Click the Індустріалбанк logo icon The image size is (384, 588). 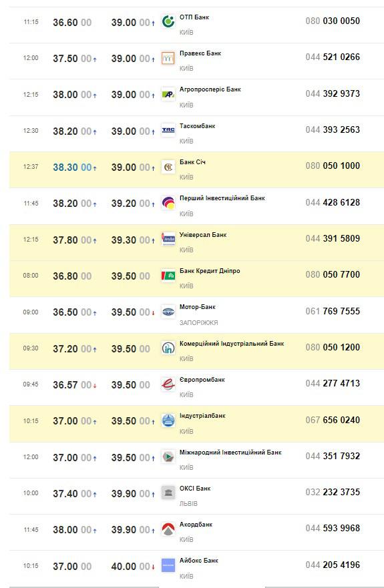(168, 420)
